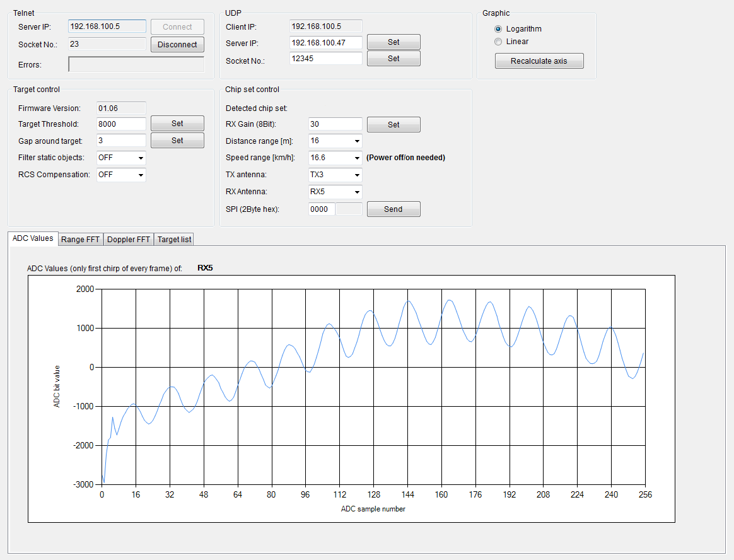Screen dimensions: 734x560
Task: Focus the Target Threshold input field
Action: (121, 124)
